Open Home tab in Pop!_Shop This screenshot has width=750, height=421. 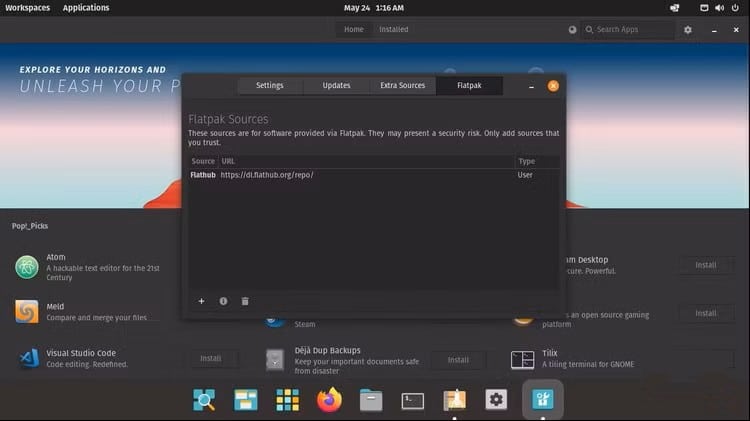coord(354,29)
